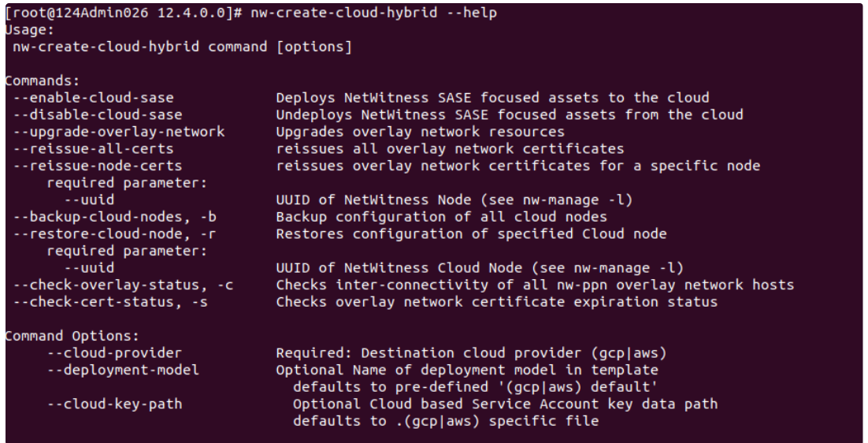
Task: Click 'Checks overlay network certificate expiration status' text
Action: (x=496, y=302)
